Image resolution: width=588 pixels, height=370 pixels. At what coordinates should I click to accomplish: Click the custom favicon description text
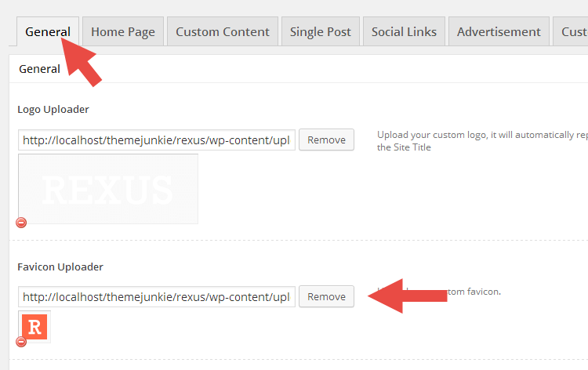click(x=439, y=292)
